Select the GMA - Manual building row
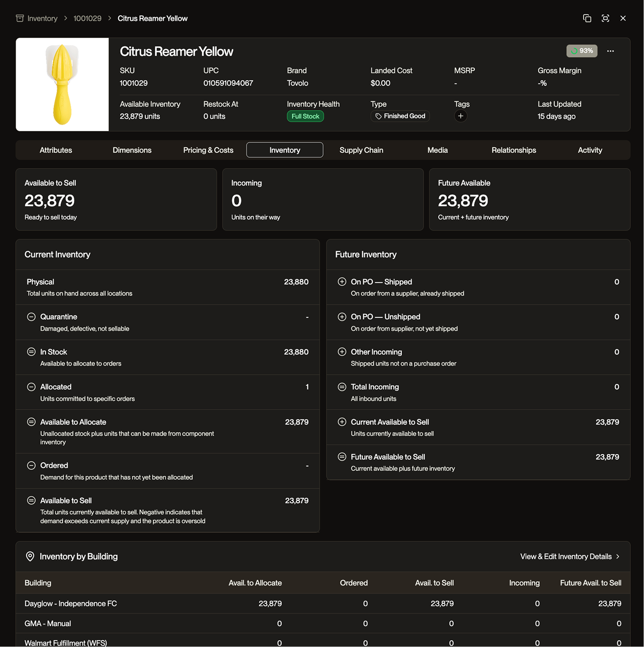 pos(323,624)
